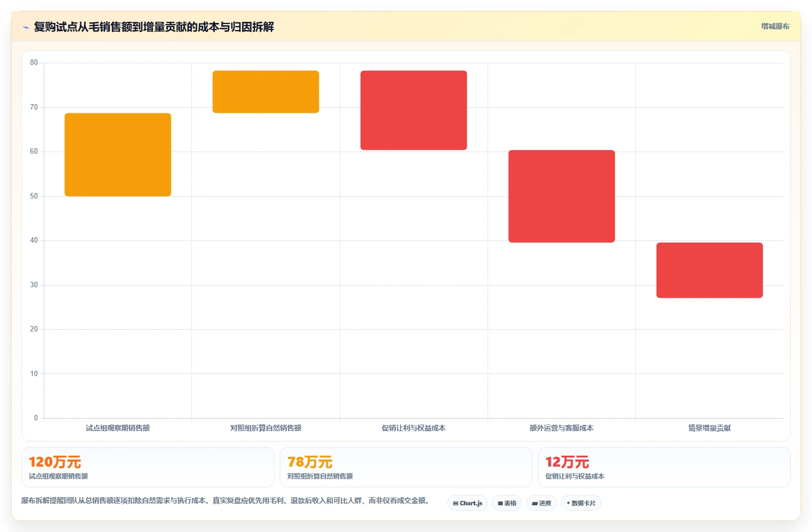Click the 进度 tag chip
This screenshot has height=532, width=812.
click(542, 503)
